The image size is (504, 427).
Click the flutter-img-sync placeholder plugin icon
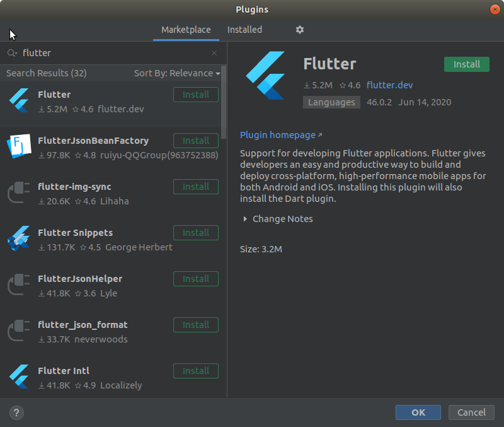click(18, 192)
